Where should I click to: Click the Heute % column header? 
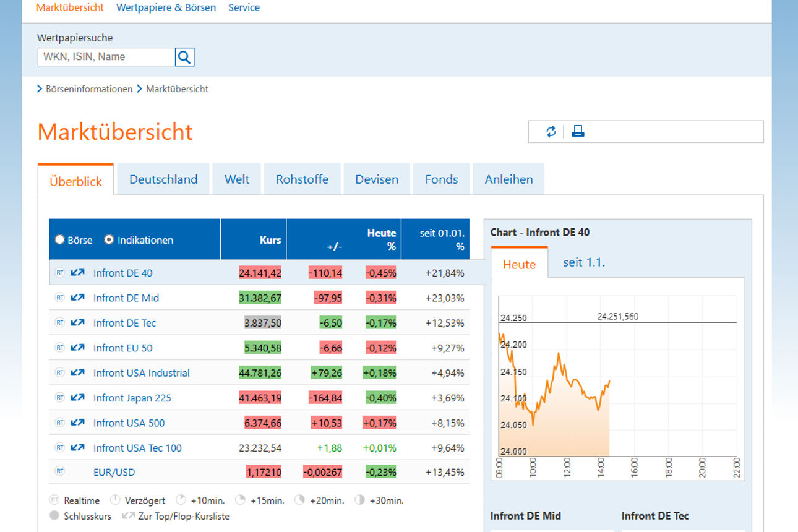point(382,239)
